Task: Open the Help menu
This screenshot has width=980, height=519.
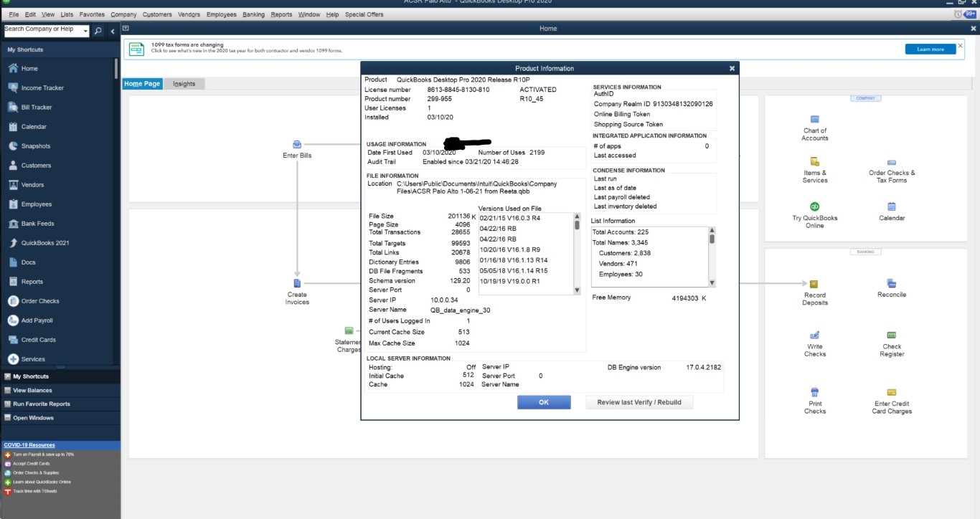Action: [332, 14]
